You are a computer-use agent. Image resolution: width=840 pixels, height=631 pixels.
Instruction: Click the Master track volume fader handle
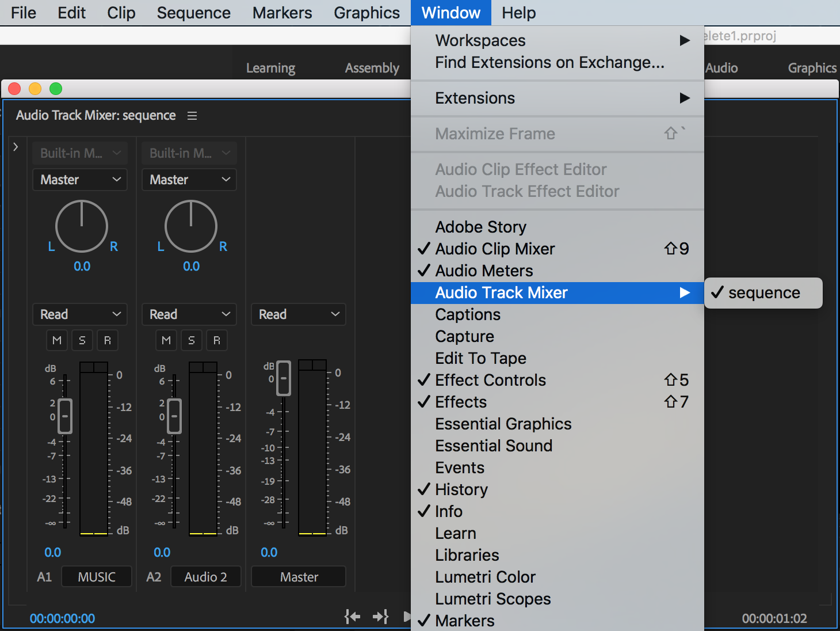pyautogui.click(x=284, y=378)
